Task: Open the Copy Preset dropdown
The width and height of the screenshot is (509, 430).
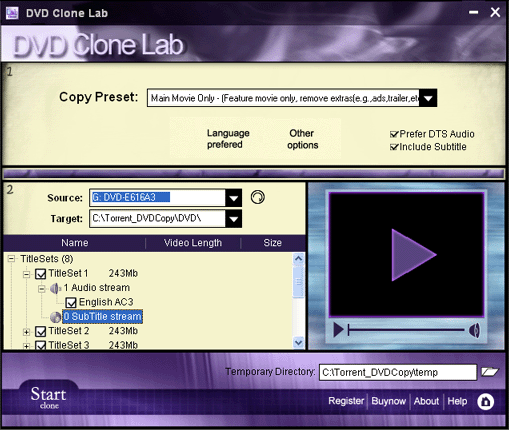Action: click(428, 98)
